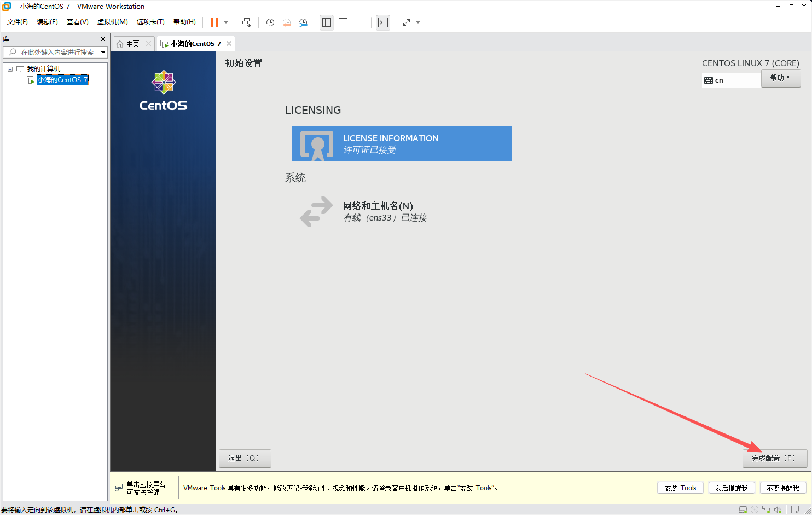Click the CentOS logo in the sidebar

click(x=163, y=91)
